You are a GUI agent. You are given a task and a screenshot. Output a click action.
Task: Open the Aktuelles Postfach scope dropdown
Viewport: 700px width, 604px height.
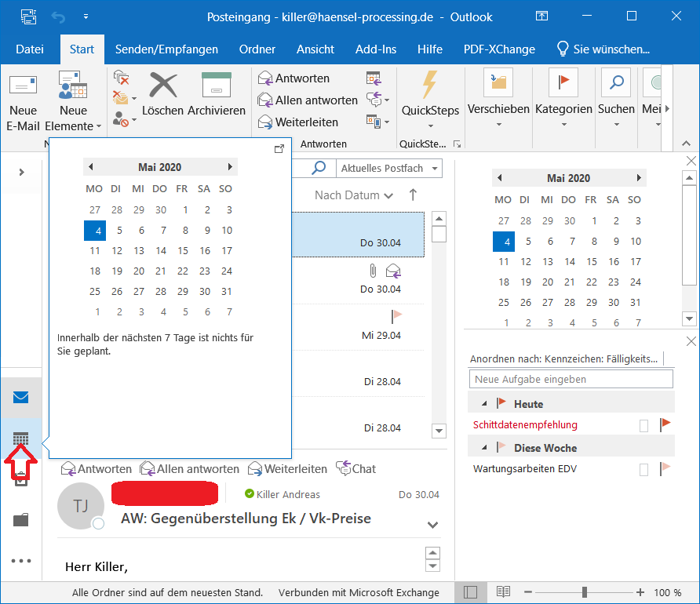coord(388,168)
